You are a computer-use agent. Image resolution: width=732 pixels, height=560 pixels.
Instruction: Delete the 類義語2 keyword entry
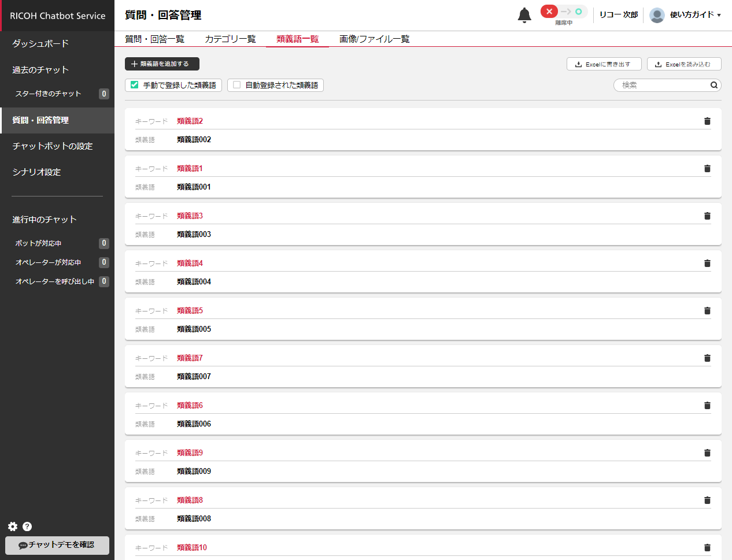click(x=707, y=121)
